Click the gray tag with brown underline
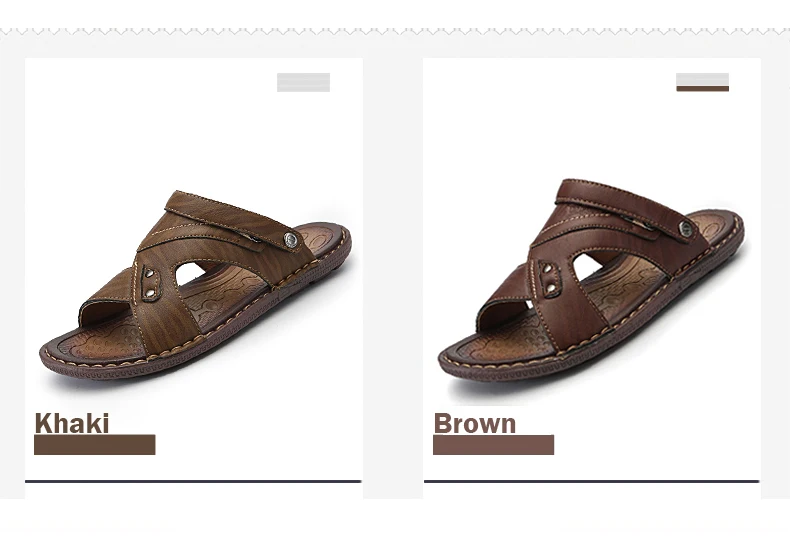 click(x=702, y=82)
